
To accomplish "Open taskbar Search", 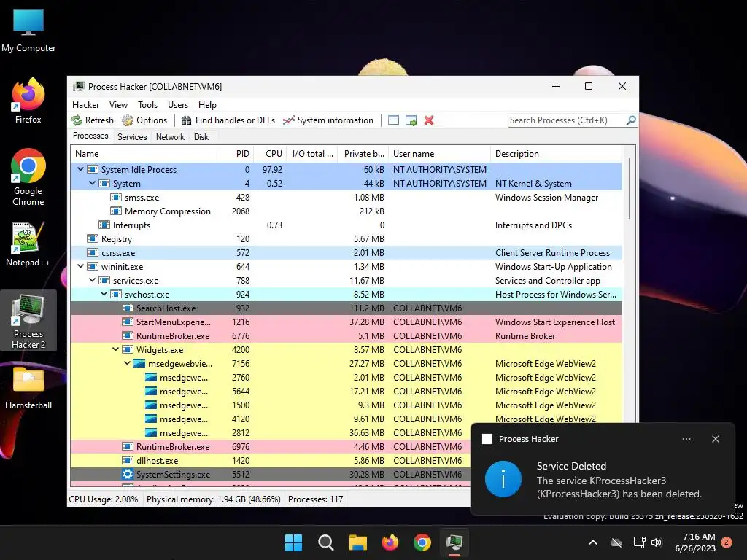I will (x=326, y=542).
